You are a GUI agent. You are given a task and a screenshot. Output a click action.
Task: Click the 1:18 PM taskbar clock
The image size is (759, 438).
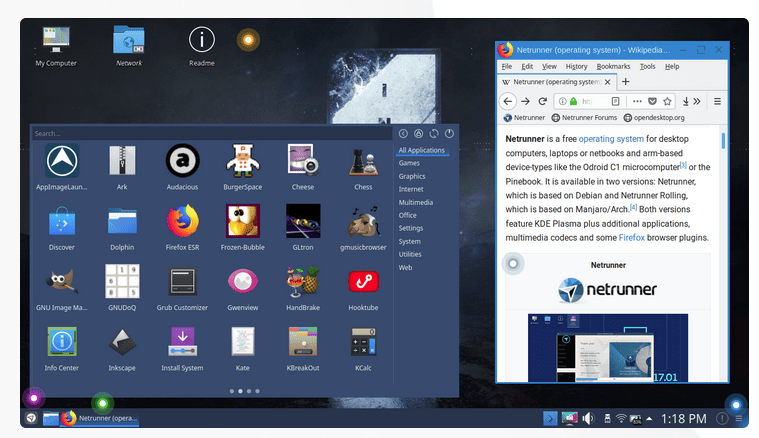coord(683,419)
